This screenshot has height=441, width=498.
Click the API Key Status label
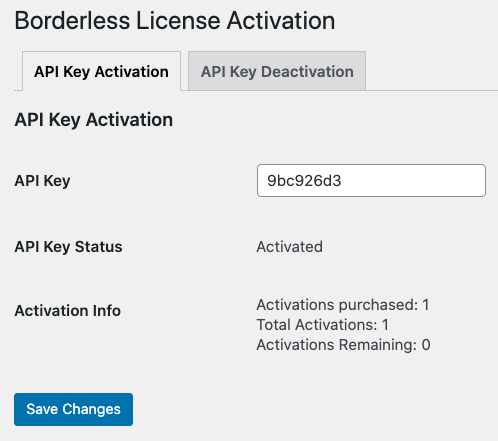point(68,247)
